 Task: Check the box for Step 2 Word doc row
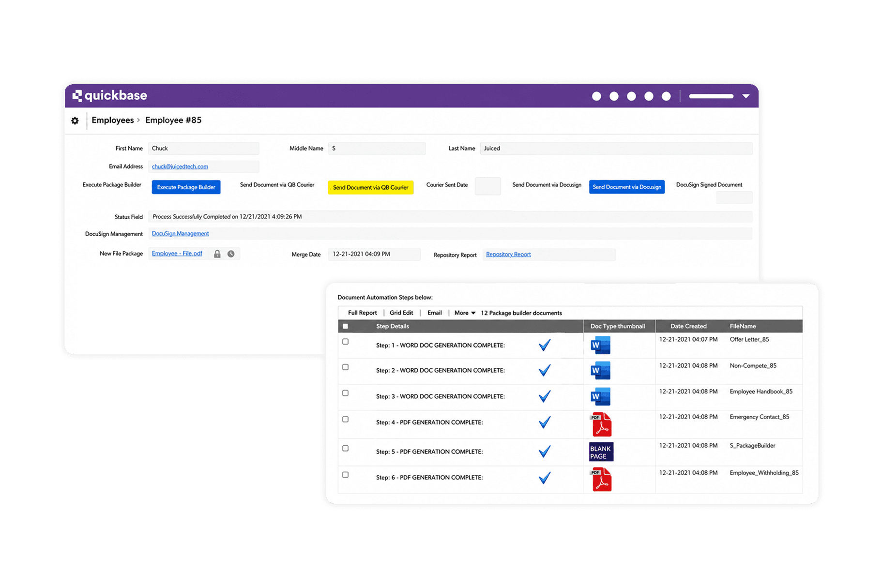[345, 367]
